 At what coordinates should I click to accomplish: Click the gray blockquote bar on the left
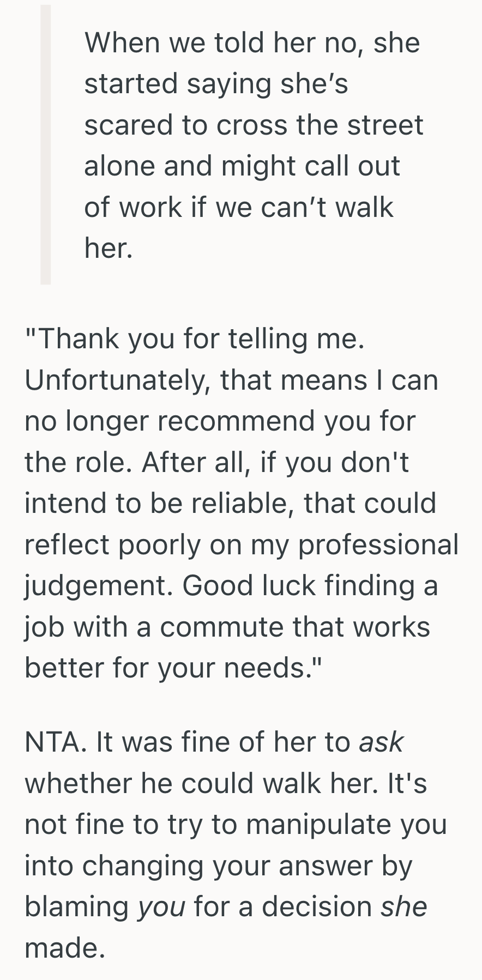click(46, 144)
